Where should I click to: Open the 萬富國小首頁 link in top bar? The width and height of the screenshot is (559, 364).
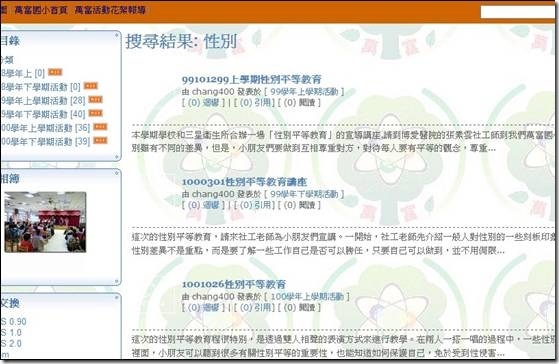(x=41, y=10)
